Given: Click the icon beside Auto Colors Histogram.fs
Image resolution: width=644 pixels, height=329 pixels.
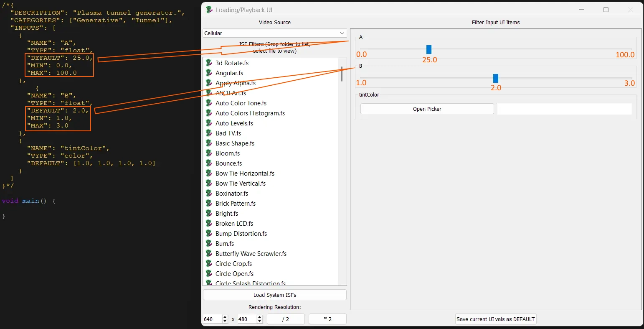Looking at the screenshot, I should tap(209, 113).
